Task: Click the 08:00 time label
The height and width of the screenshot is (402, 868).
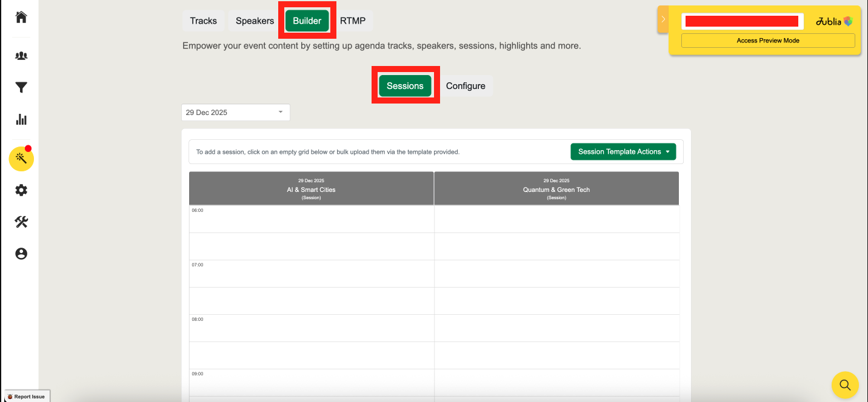Action: [198, 320]
